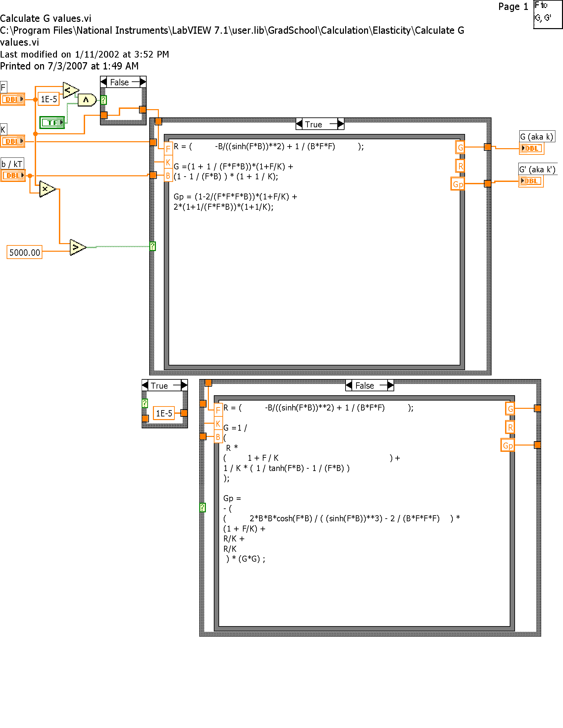
Task: Select the AND logic gate node
Action: pos(86,100)
